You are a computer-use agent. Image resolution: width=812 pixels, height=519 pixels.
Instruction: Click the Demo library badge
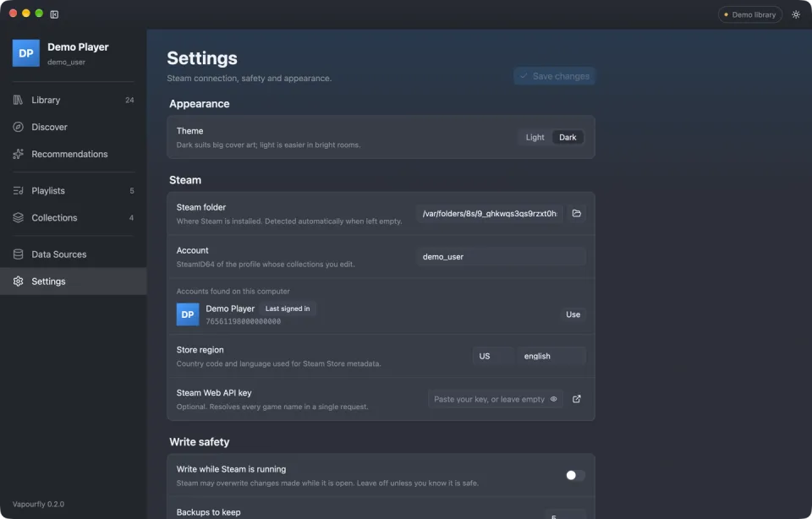750,14
